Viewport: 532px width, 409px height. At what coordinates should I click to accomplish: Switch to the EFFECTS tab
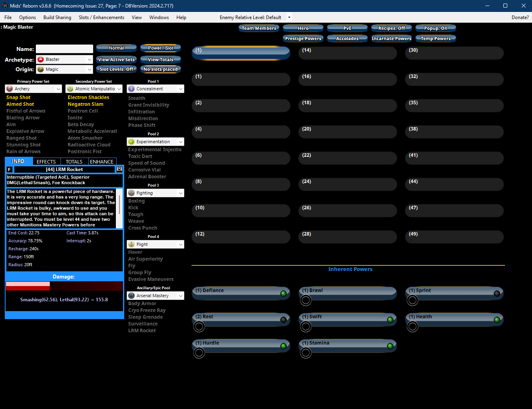pos(46,162)
